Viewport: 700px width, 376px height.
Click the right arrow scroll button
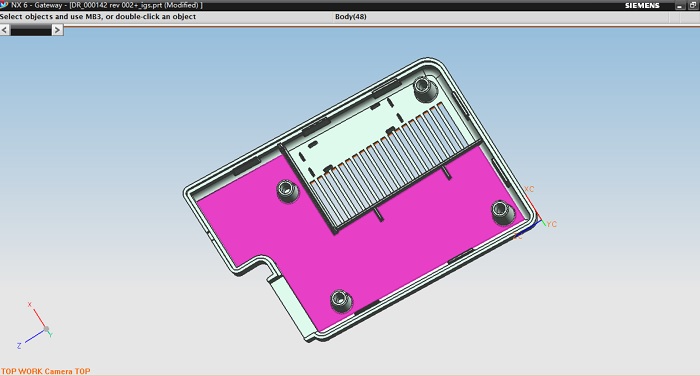coord(57,30)
